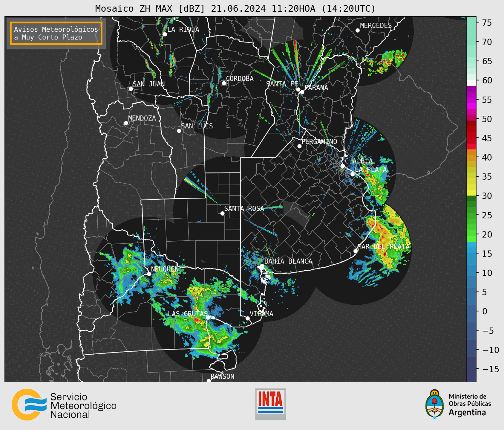
Task: Click the -15 value on the color scale
Action: click(x=490, y=369)
